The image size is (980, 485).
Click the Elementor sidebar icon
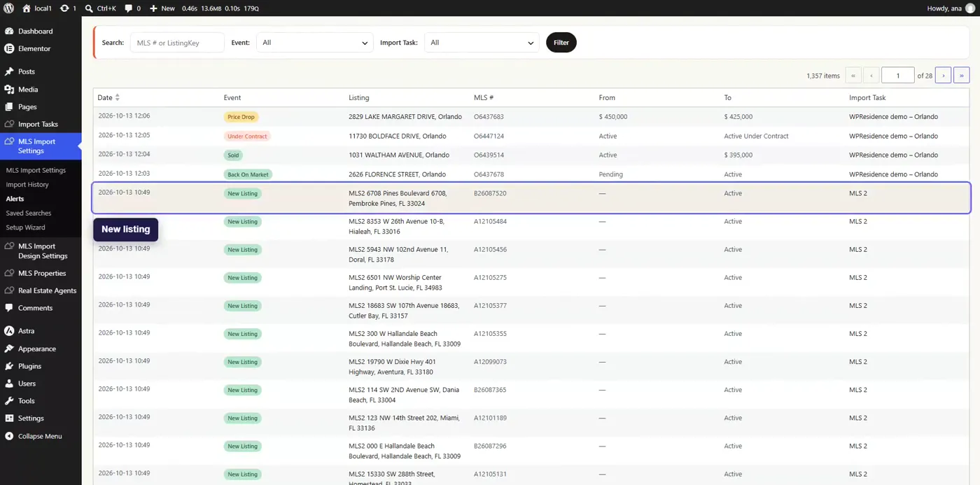[9, 49]
